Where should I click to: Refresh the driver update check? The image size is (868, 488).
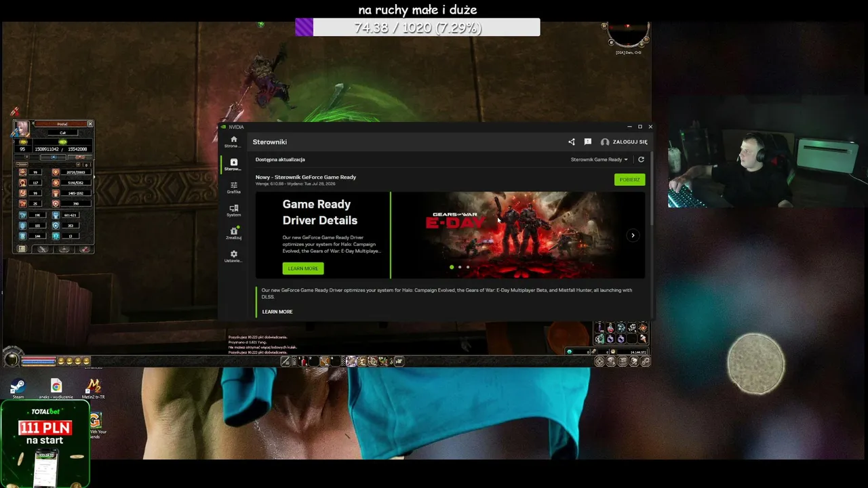pyautogui.click(x=641, y=160)
